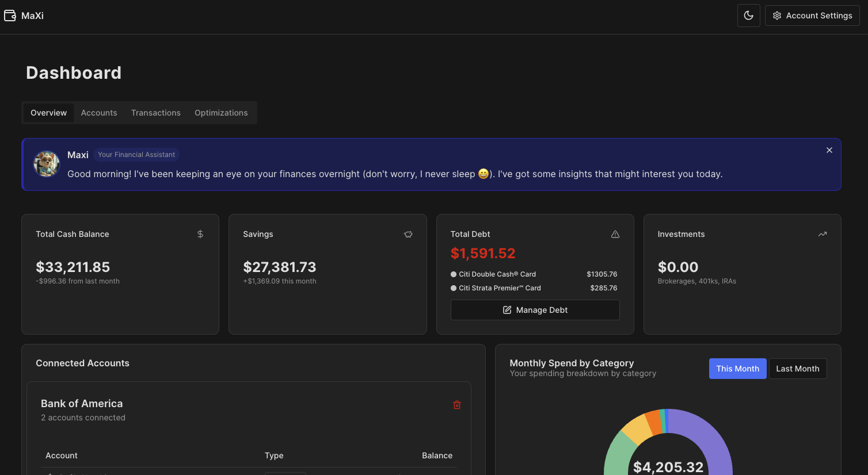Click the $1305.76 card balance
Viewport: 868px width, 475px height.
tap(602, 274)
